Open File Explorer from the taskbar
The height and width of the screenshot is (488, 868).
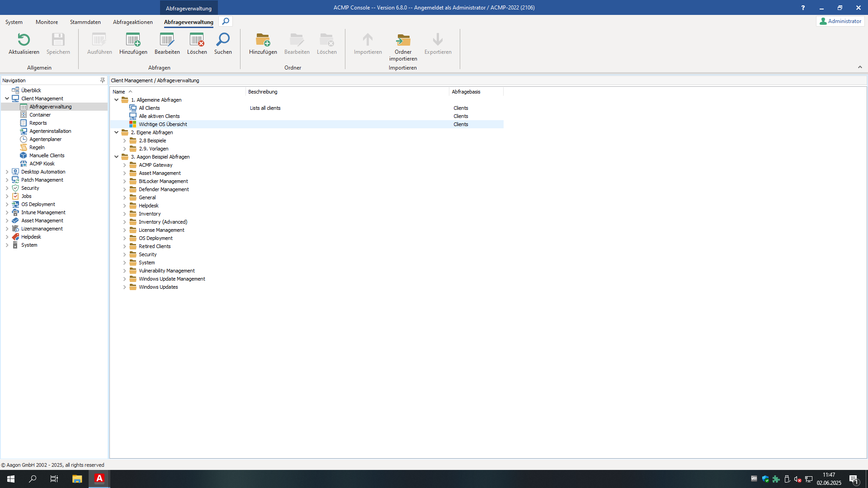coord(77,479)
